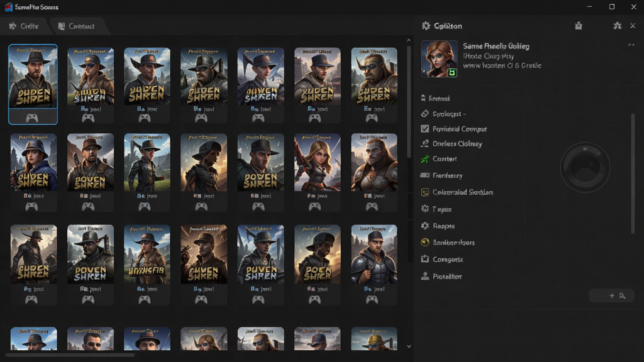Click the person icon beside Protaillen

click(425, 277)
